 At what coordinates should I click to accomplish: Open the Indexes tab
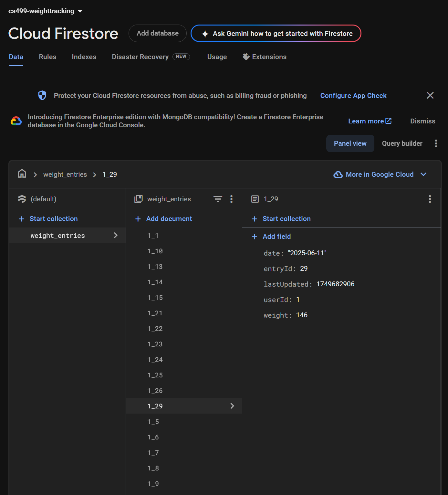[84, 57]
